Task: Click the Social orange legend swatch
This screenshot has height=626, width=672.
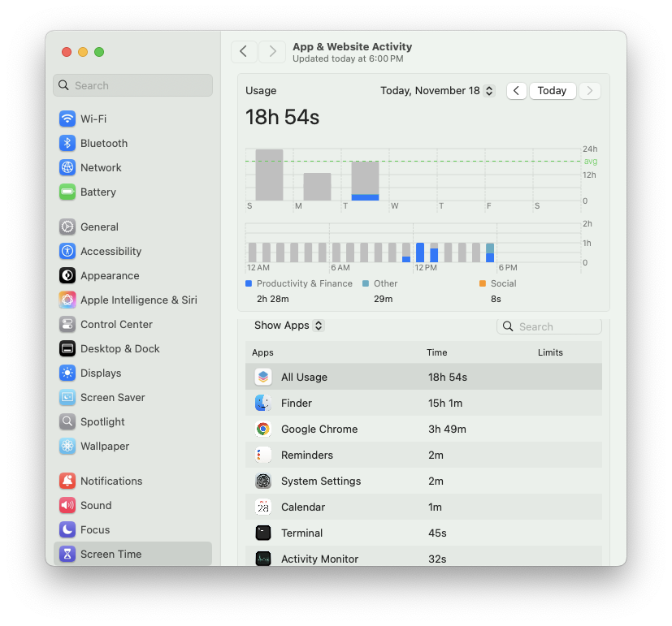Action: click(x=483, y=283)
